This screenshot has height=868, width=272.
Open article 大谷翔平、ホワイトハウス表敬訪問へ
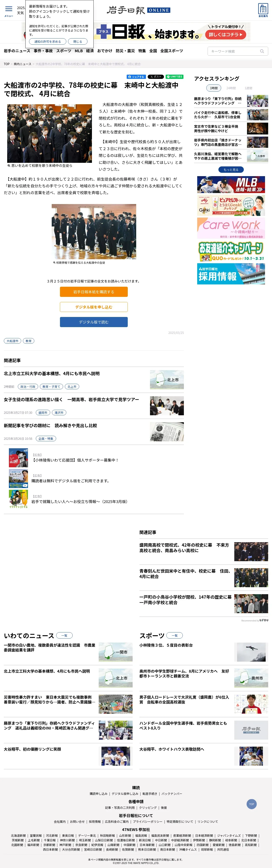click(172, 749)
